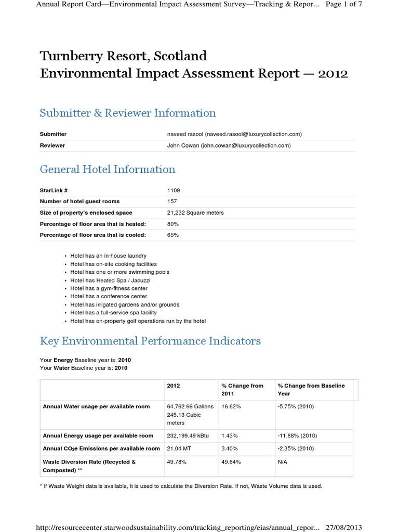This screenshot has height=532, width=399.
Task: Select the heated percentage 80%
Action: click(172, 224)
